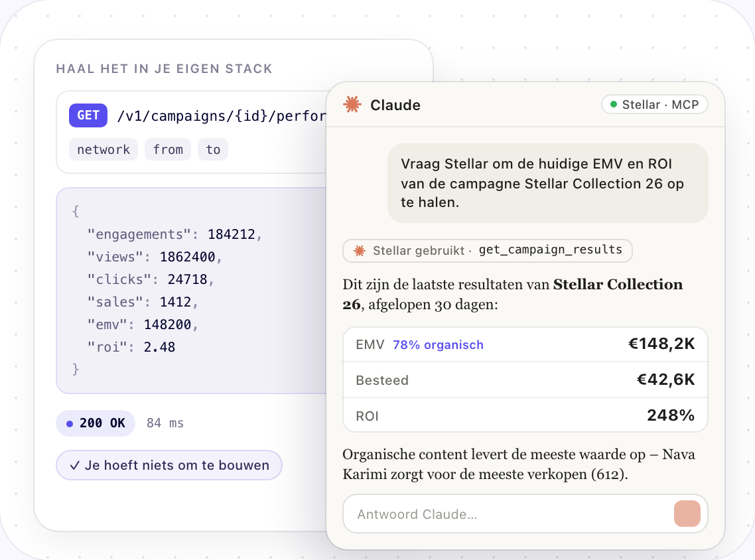Click the HAAL HET IN JE EIGEN STACK heading
The height and width of the screenshot is (560, 755).
(164, 69)
